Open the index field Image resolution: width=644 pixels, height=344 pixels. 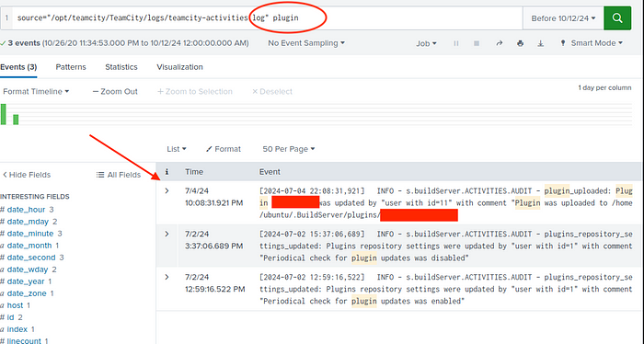click(x=17, y=329)
